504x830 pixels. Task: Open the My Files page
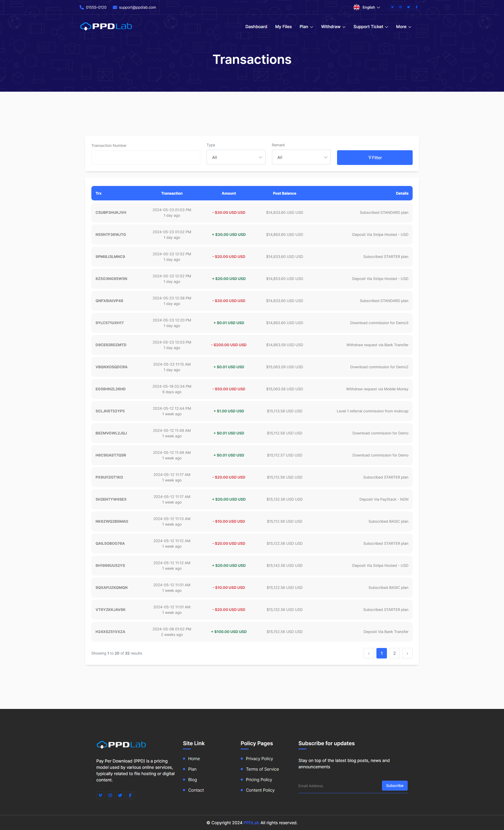point(283,27)
